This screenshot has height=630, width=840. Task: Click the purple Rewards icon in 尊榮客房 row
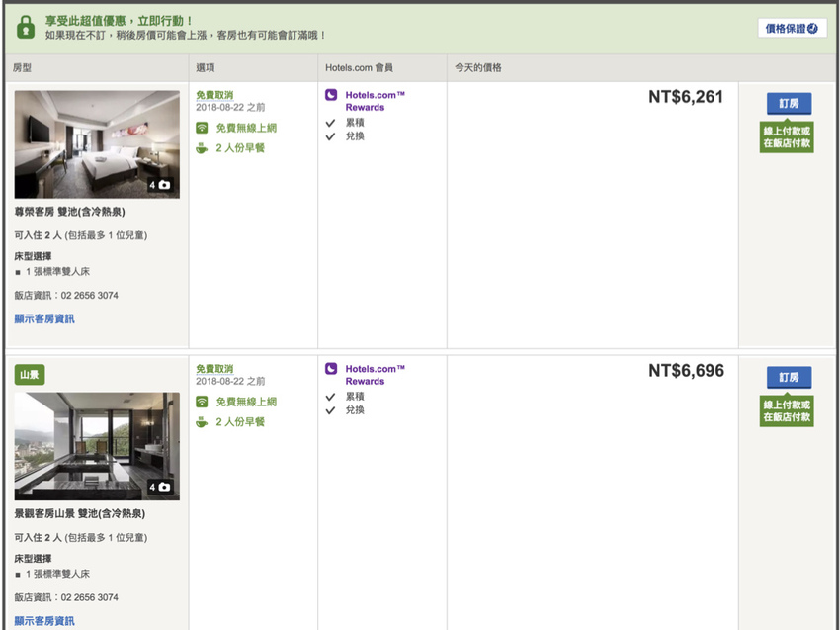(x=331, y=96)
